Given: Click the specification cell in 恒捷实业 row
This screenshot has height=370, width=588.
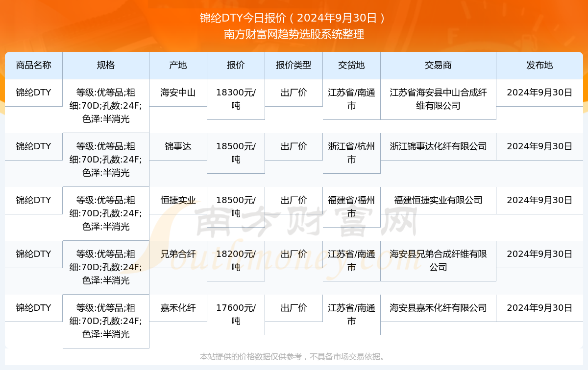Looking at the screenshot, I should (106, 213).
